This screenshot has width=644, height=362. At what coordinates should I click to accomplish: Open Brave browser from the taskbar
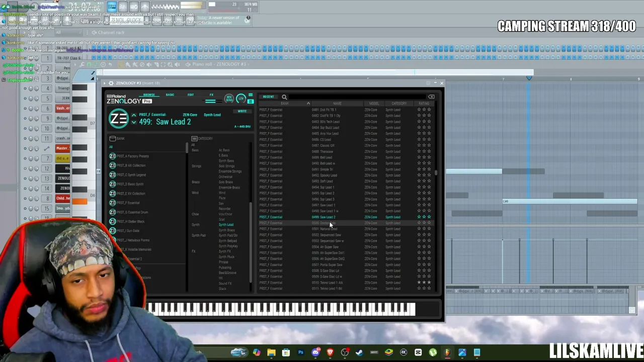(x=330, y=352)
